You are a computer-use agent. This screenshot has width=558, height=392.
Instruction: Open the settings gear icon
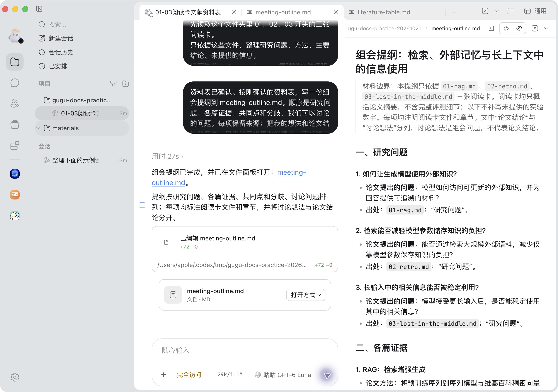coord(15,377)
